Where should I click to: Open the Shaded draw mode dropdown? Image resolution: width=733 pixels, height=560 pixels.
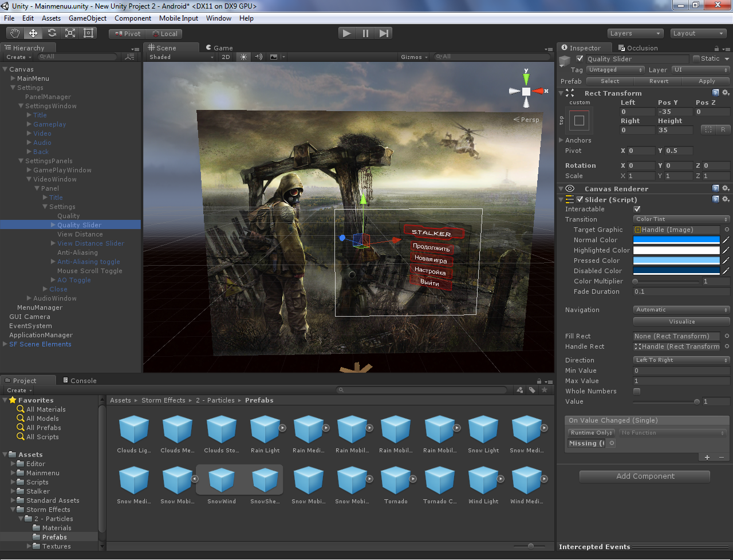181,57
